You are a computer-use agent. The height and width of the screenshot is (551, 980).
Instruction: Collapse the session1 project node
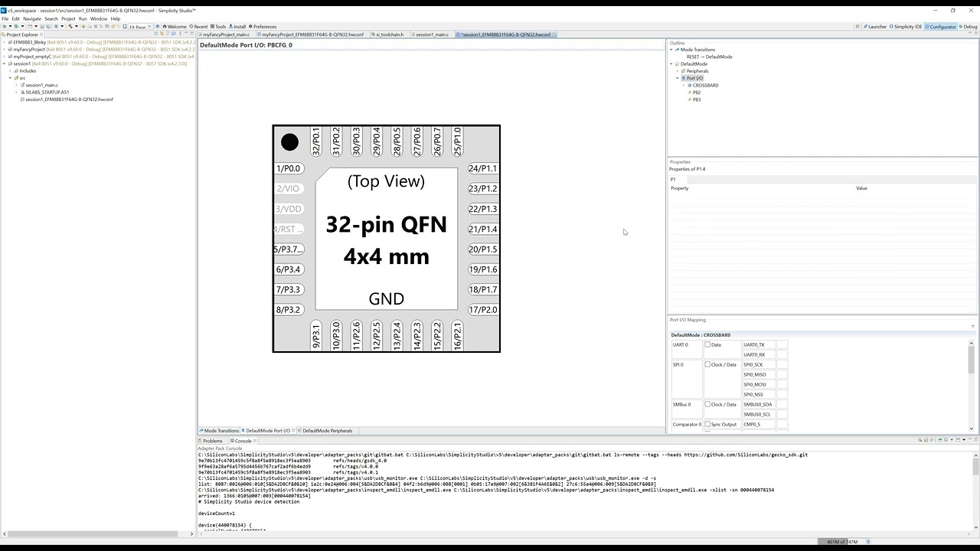coord(4,64)
